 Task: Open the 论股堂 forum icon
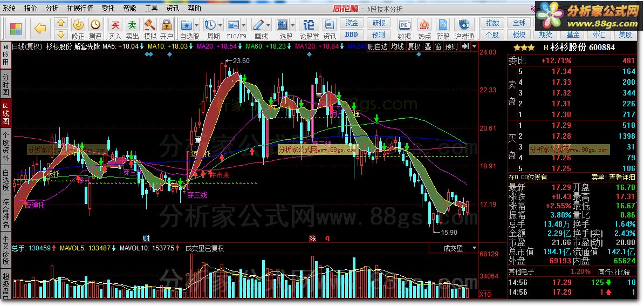tap(309, 25)
